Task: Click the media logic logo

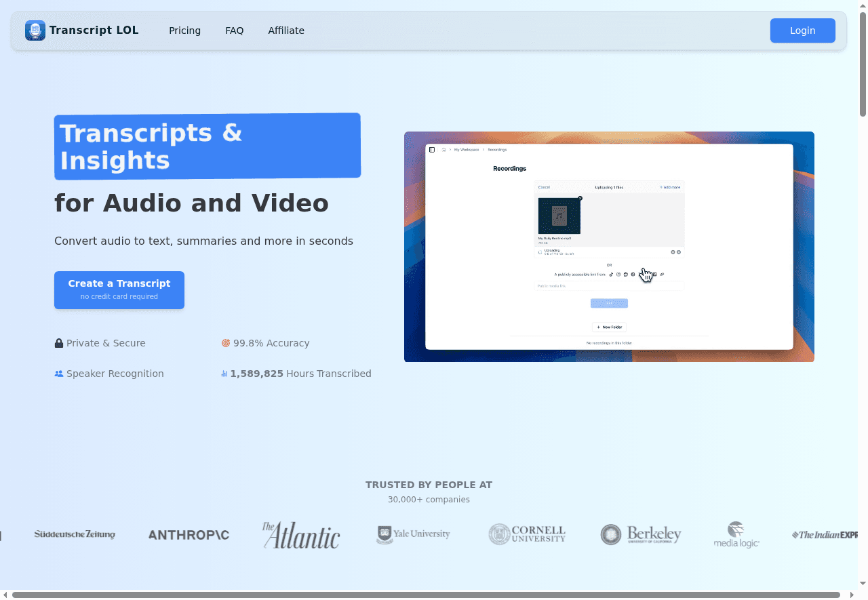Action: tap(736, 535)
